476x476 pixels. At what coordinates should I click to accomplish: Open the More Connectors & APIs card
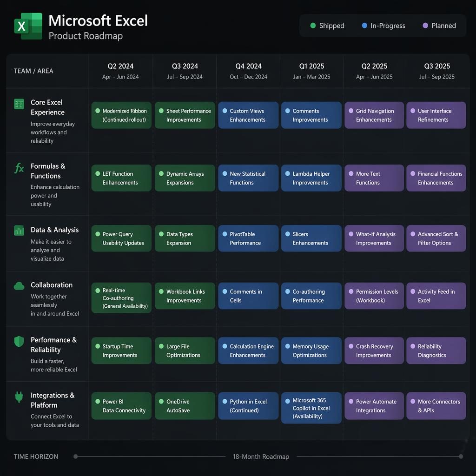coord(436,406)
